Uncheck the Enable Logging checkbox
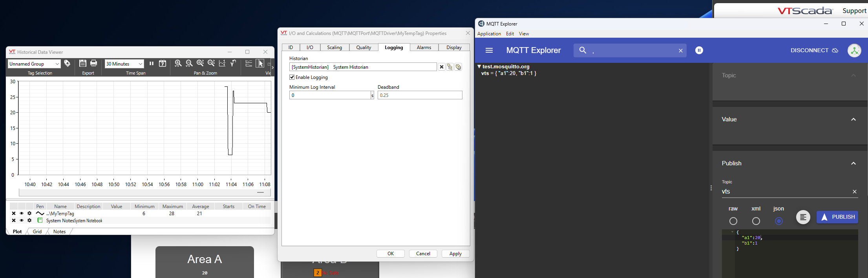The height and width of the screenshot is (278, 868). [292, 77]
